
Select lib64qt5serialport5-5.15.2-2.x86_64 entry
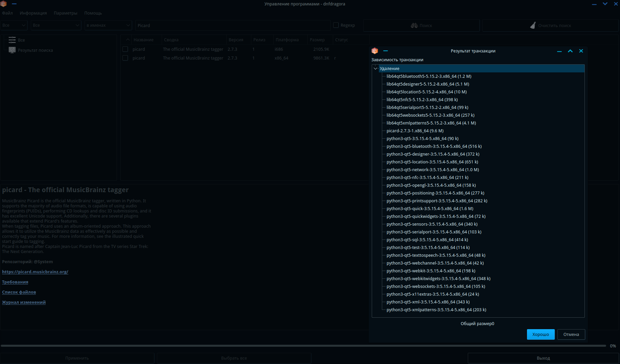[428, 107]
